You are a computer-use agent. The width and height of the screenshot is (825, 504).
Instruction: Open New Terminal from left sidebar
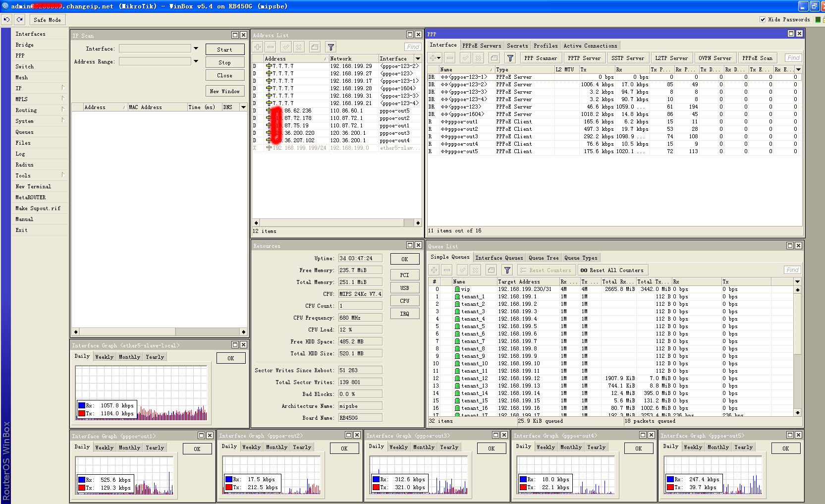point(33,186)
